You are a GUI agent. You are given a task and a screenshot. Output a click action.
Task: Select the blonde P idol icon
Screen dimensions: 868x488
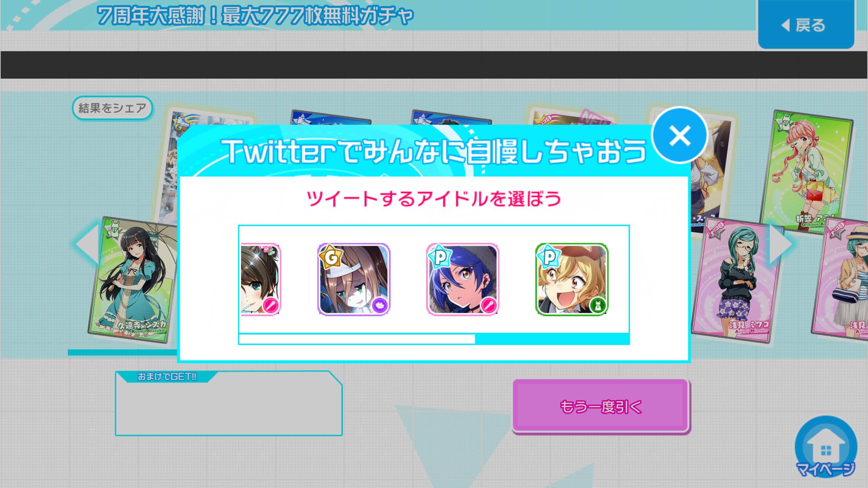click(x=572, y=280)
